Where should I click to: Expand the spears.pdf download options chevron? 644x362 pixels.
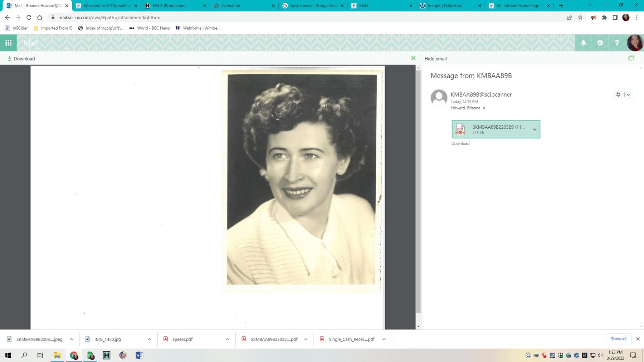227,339
